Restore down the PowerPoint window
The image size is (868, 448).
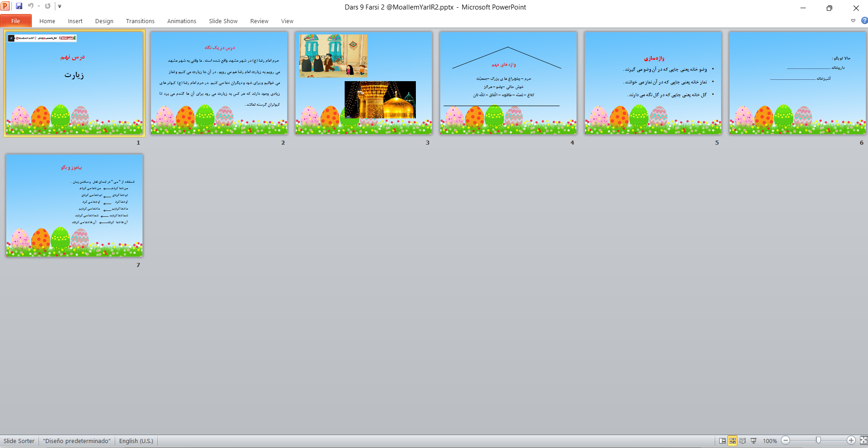coord(829,8)
